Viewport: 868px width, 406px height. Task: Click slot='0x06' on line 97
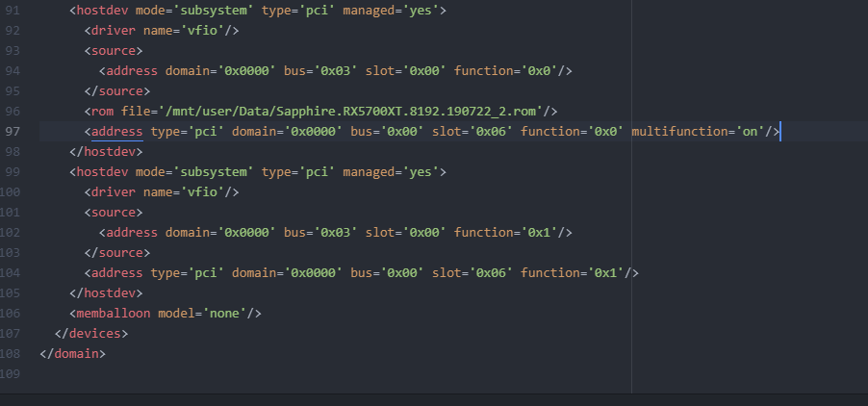point(472,132)
